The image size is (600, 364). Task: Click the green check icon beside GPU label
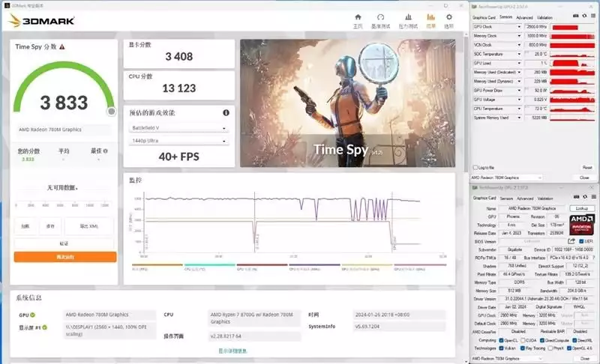32,315
